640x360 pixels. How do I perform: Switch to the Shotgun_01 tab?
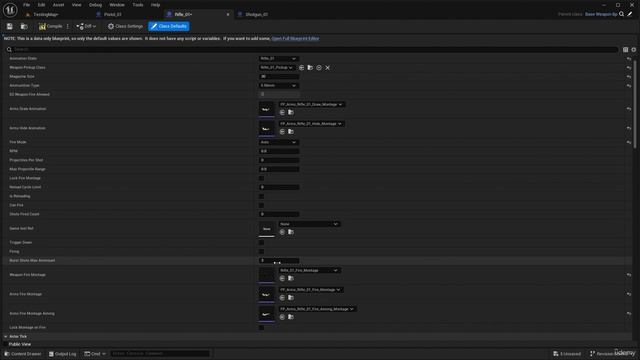pos(256,14)
